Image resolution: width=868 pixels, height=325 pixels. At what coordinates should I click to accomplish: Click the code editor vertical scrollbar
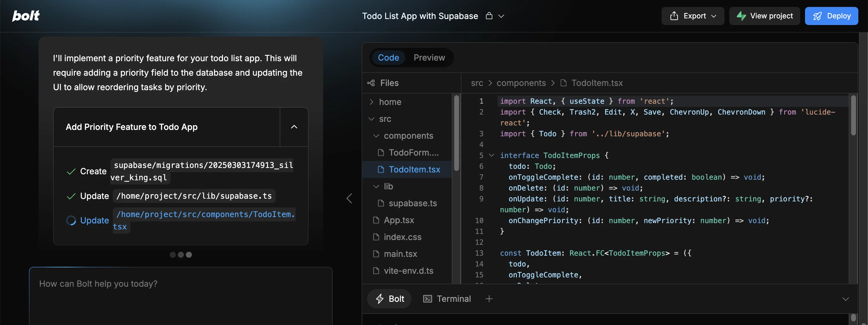click(x=853, y=116)
